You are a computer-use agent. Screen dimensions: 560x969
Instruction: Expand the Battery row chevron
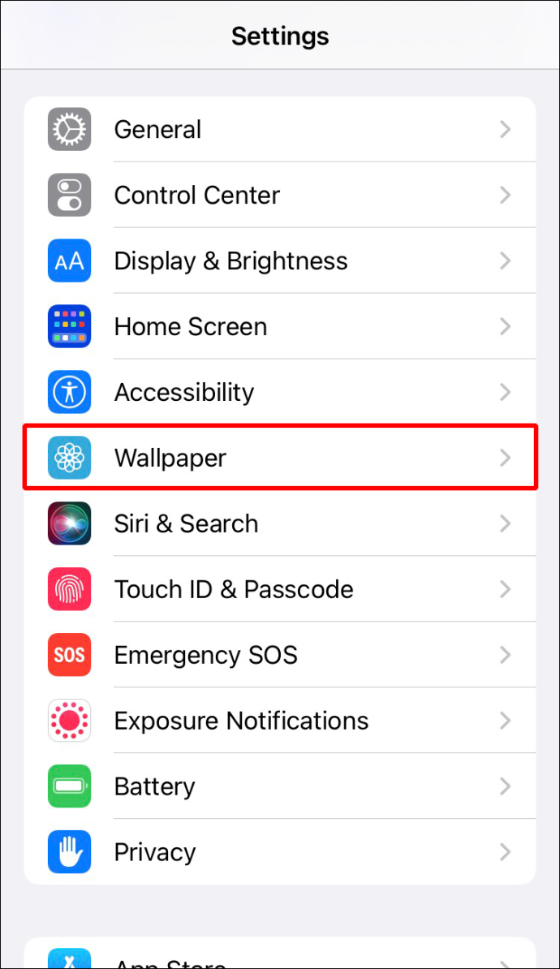[x=506, y=786]
